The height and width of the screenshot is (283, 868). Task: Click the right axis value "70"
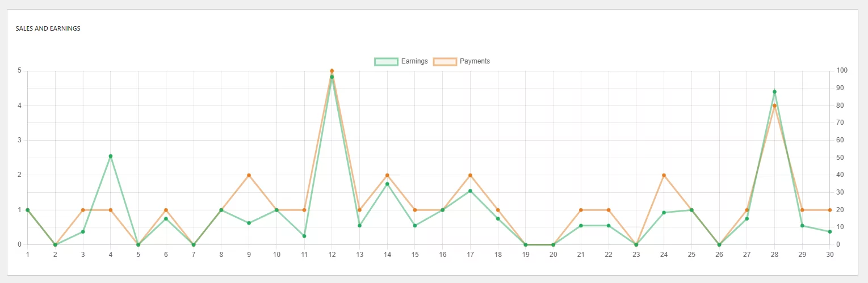pyautogui.click(x=840, y=123)
